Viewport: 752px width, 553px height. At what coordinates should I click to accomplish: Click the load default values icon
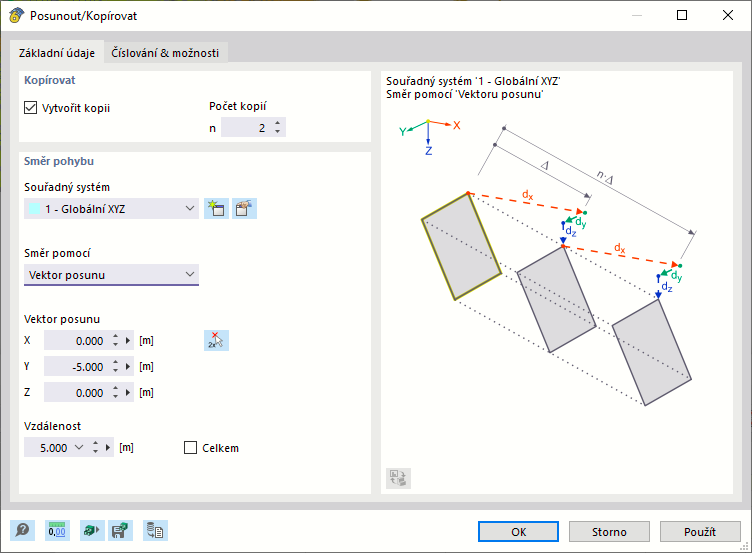[92, 530]
